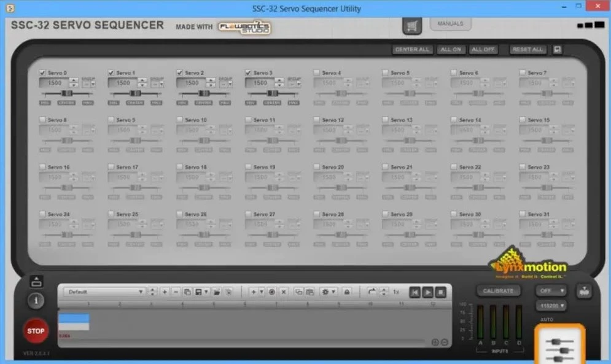Enable the Servo 15 checkbox
611x364 pixels.
(523, 120)
